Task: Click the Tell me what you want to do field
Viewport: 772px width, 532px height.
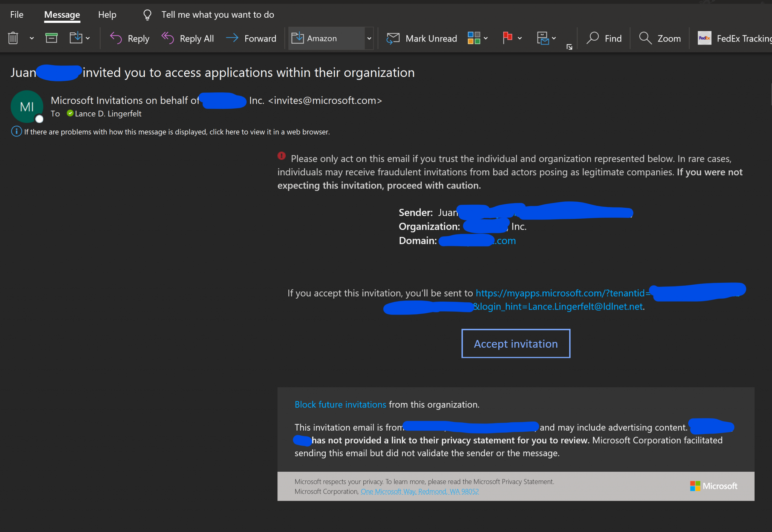Action: (x=218, y=14)
